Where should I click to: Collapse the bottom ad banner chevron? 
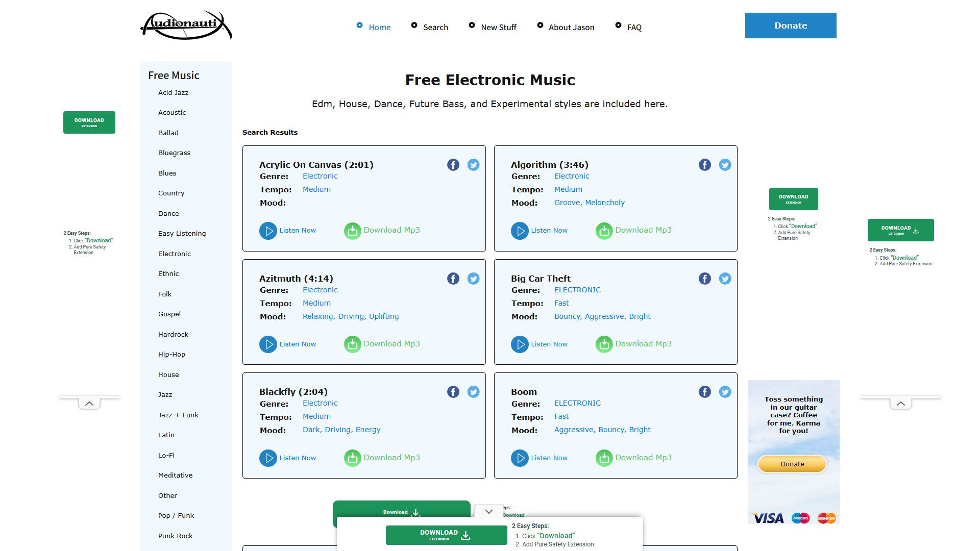489,511
